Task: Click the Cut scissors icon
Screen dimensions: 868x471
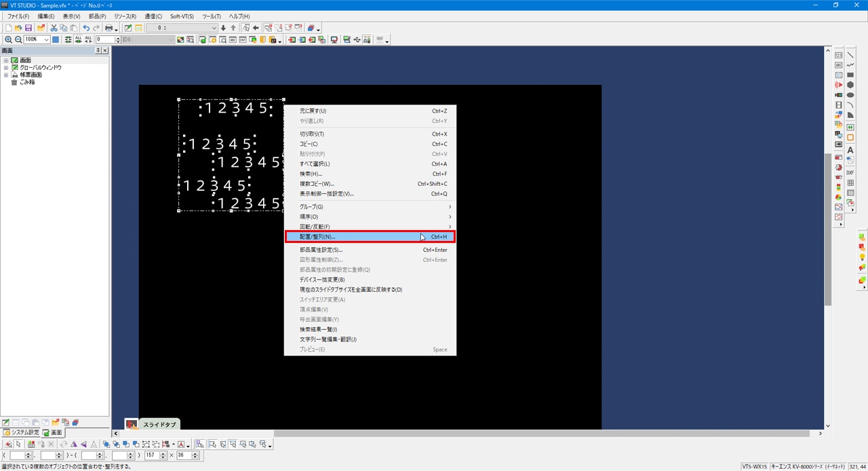Action: [x=54, y=28]
